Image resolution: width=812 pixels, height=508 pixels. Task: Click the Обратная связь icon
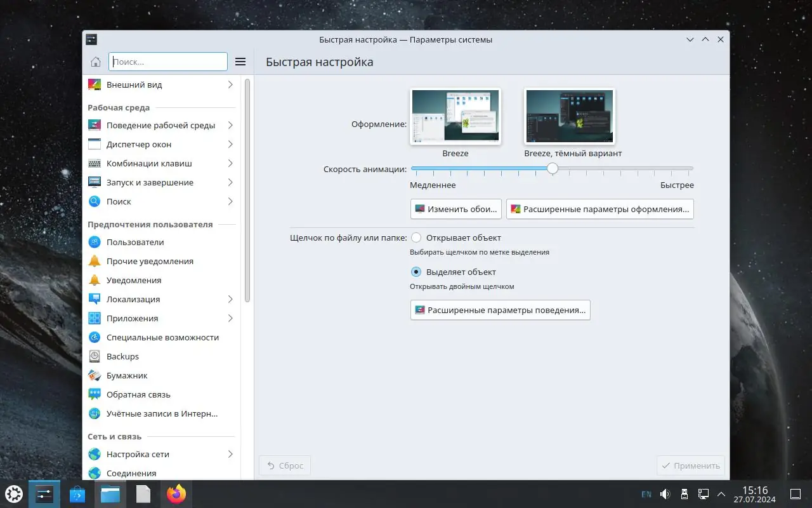pyautogui.click(x=95, y=394)
